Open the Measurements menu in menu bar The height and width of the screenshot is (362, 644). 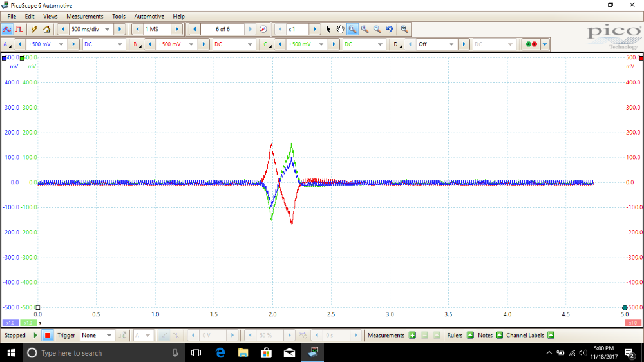coord(84,16)
